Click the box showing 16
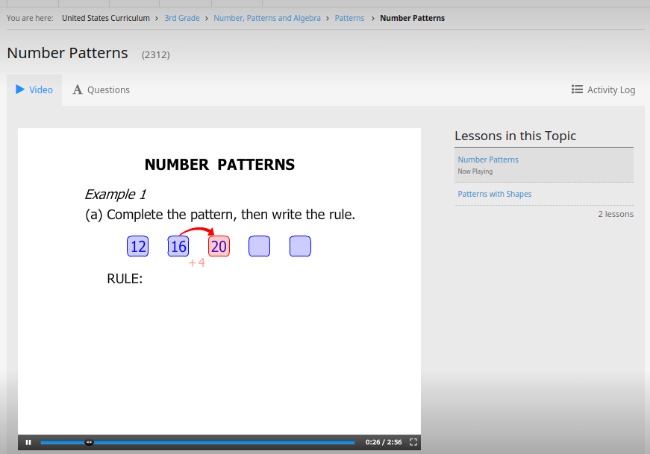650x454 pixels. [178, 246]
